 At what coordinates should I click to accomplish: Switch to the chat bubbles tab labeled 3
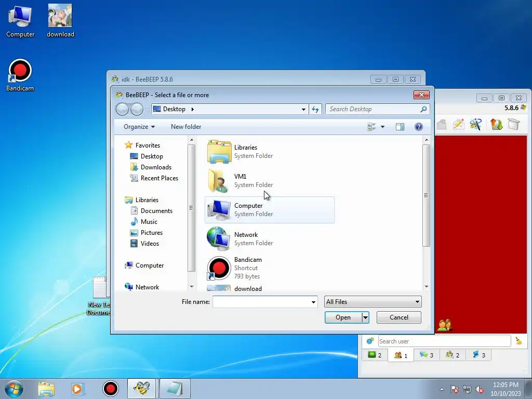coord(427,355)
